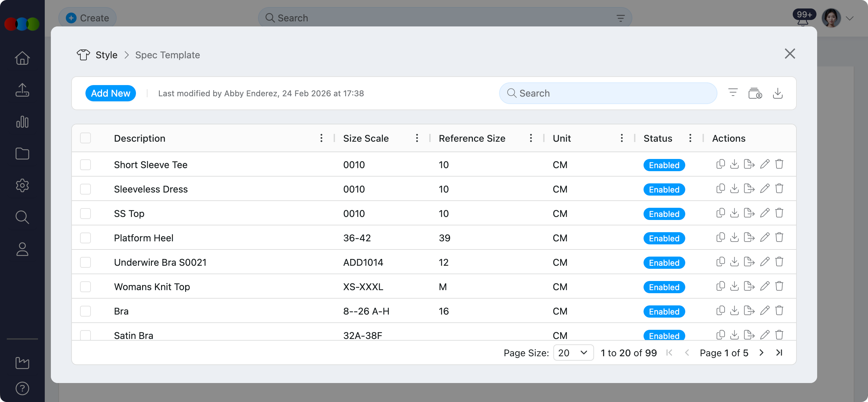Open the analytics icon in the sidebar

(22, 122)
